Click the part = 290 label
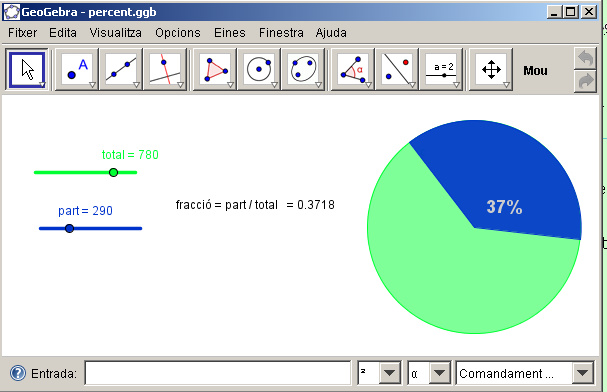 tap(85, 211)
